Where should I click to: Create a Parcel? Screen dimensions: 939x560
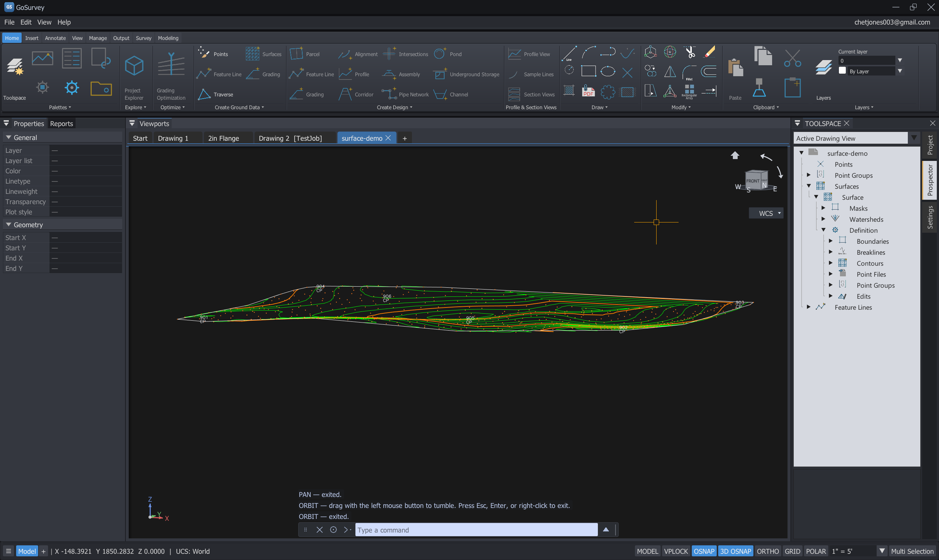click(305, 54)
